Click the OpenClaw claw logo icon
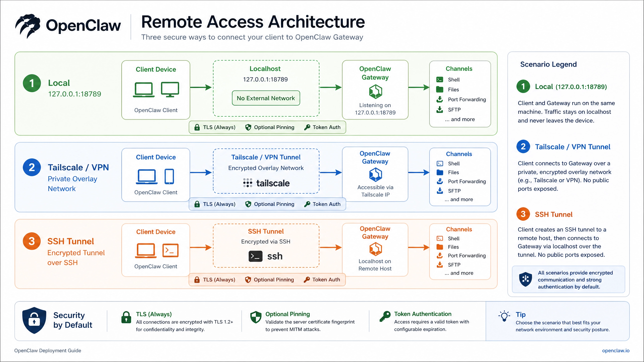The image size is (644, 362). (x=28, y=26)
